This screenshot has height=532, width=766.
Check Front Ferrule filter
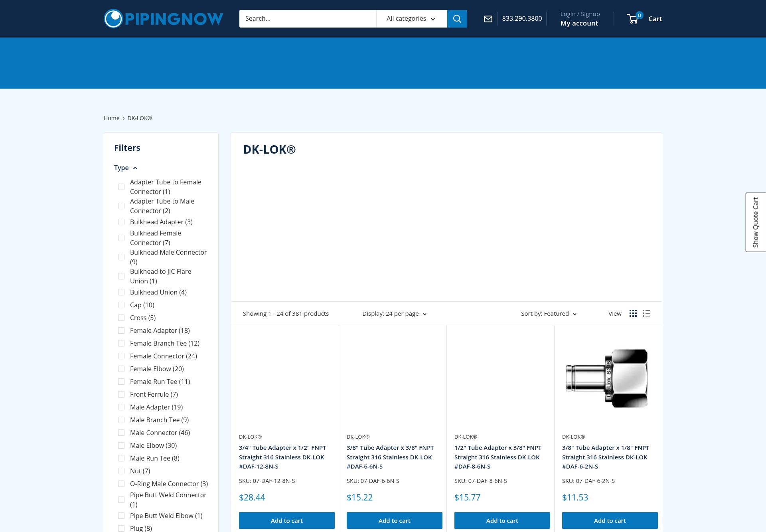(x=121, y=394)
